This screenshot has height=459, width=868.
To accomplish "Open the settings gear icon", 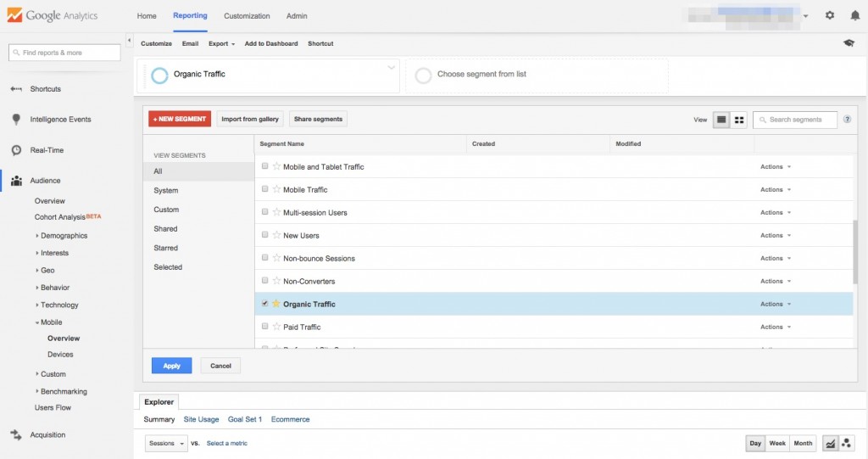I will coord(830,15).
